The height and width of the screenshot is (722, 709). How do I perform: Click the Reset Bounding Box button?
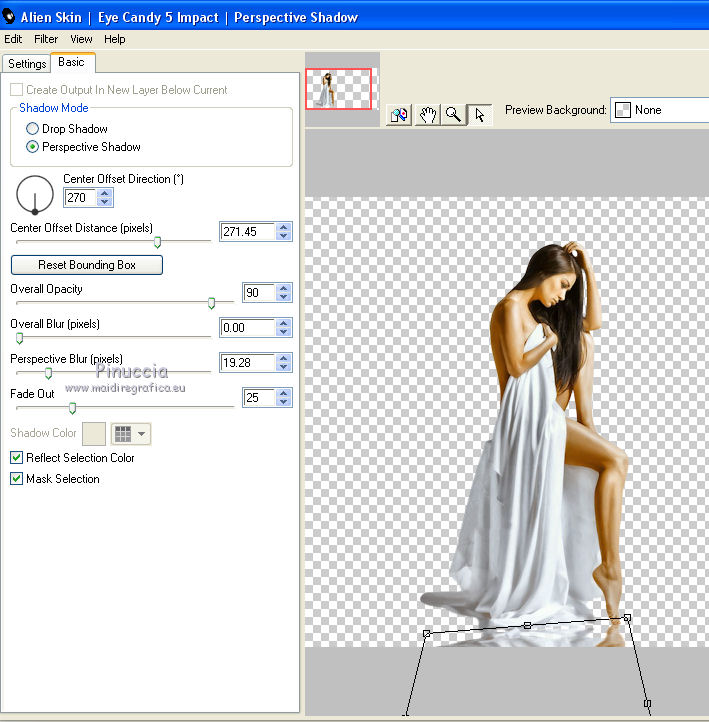click(x=87, y=265)
